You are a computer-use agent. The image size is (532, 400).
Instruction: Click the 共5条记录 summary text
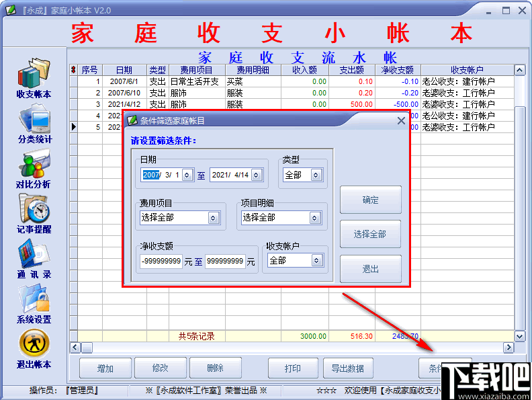(197, 336)
